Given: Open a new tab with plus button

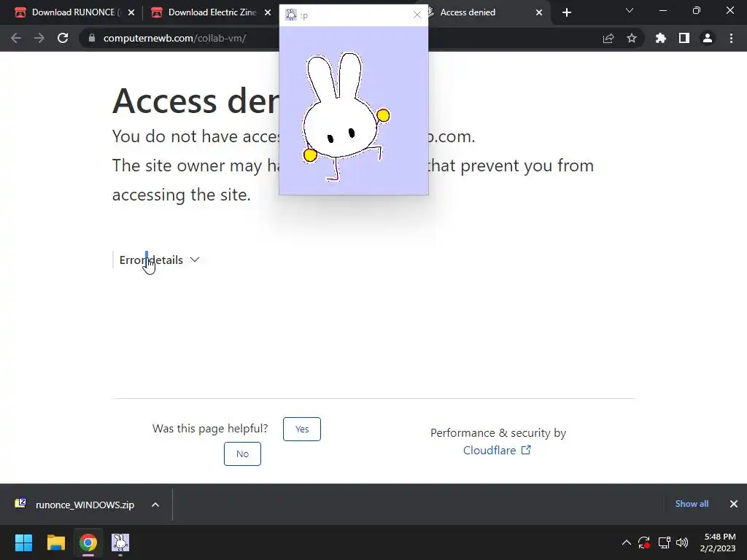Looking at the screenshot, I should 566,13.
